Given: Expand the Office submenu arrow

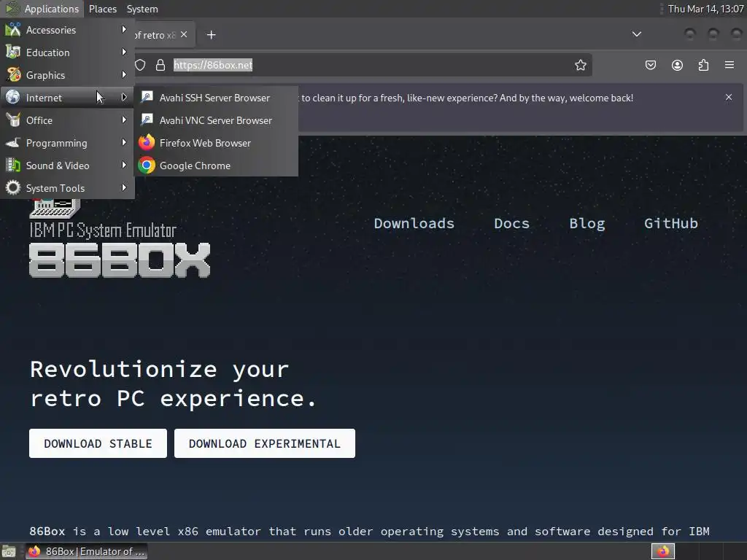Looking at the screenshot, I should (x=124, y=120).
